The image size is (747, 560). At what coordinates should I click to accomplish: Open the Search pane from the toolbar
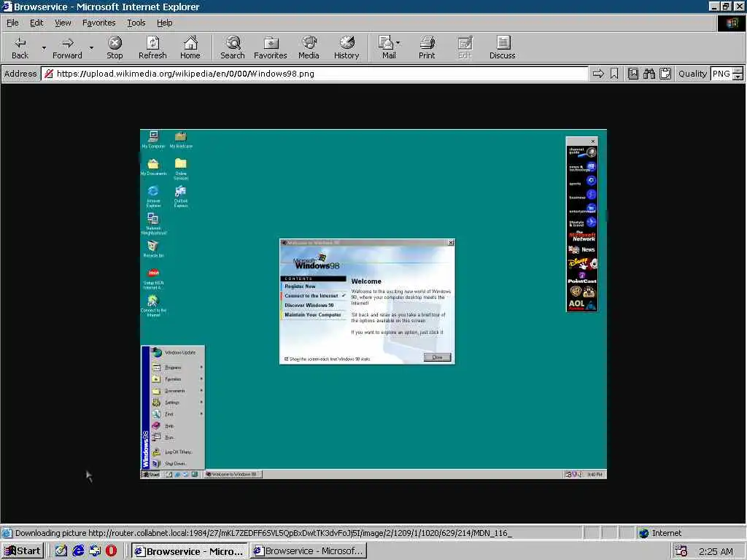click(x=233, y=47)
